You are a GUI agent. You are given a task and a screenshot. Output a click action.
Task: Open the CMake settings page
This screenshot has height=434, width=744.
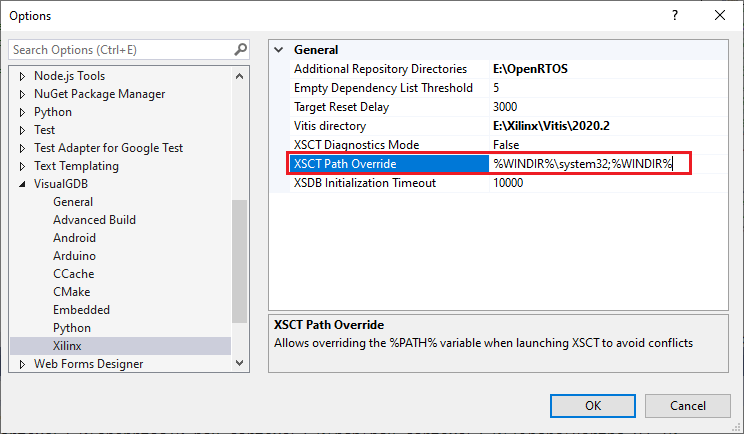coord(71,292)
